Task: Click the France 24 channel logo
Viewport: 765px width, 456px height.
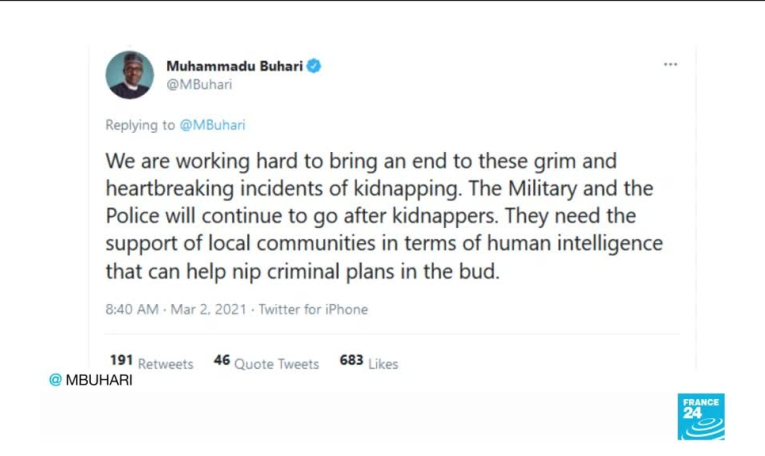Action: coord(700,416)
